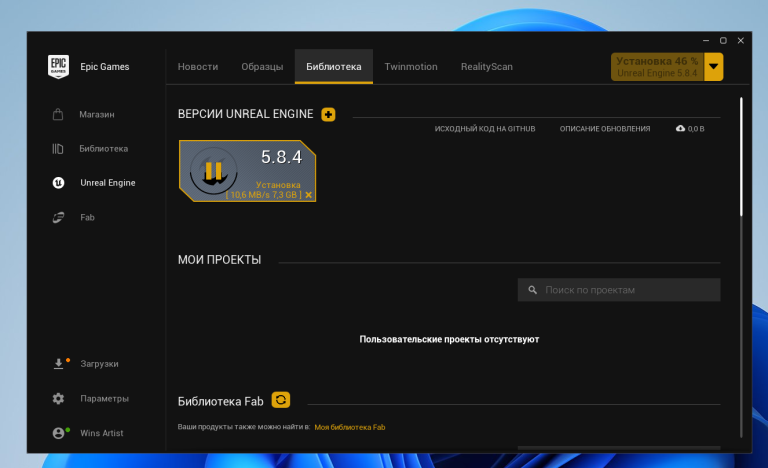
Task: Click the vertical scrollbar in the library
Action: 741,157
